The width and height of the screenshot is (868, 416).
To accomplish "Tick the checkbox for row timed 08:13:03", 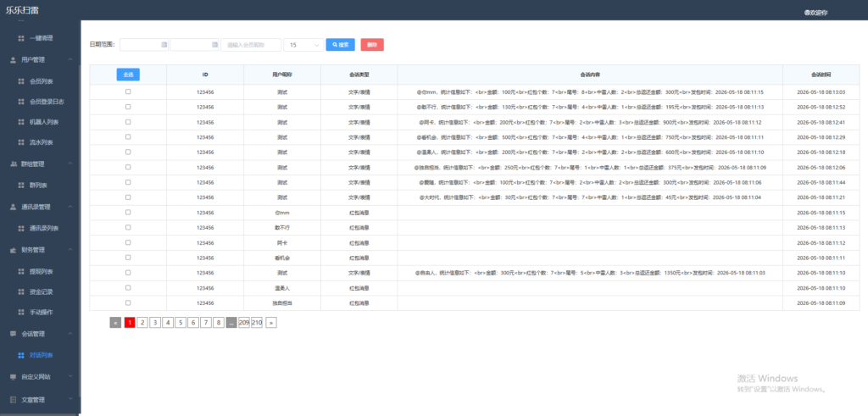I will [x=128, y=92].
